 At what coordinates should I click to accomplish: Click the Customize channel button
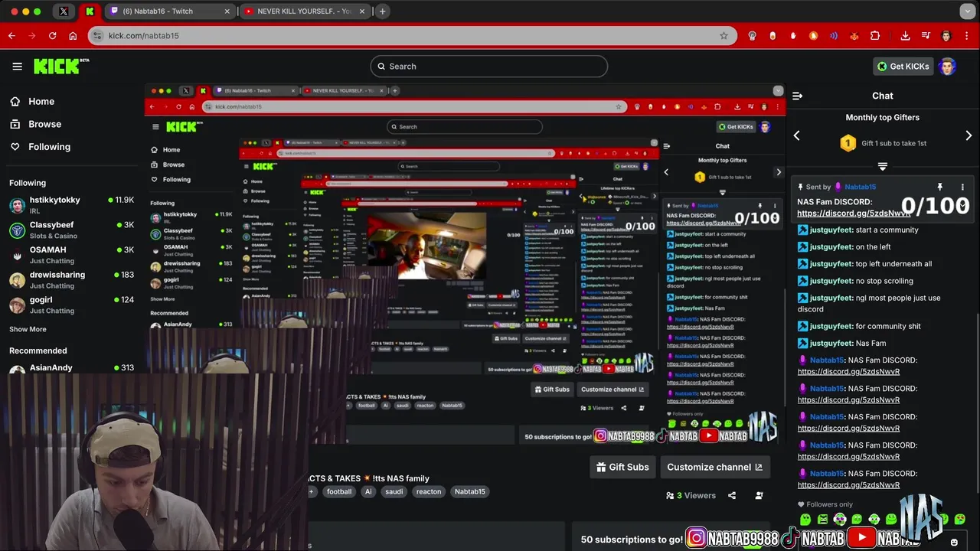point(714,467)
